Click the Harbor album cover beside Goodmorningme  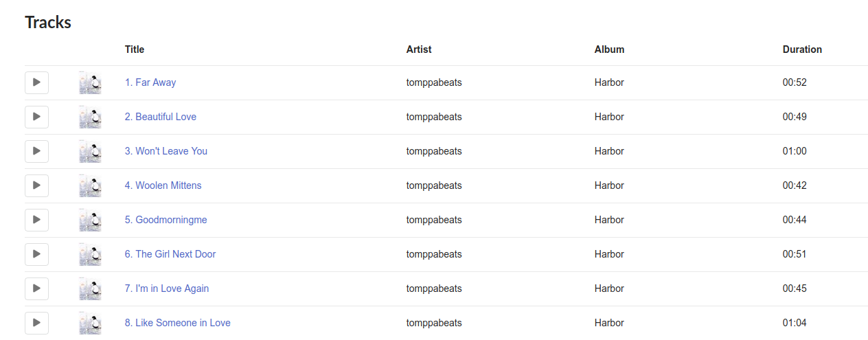(x=90, y=220)
